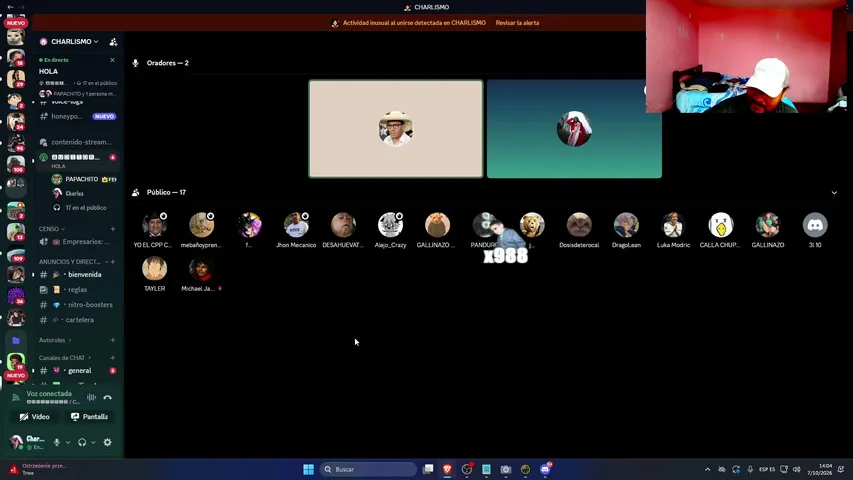Viewport: 853px width, 480px height.
Task: Turn on camera with the Video button
Action: click(35, 417)
